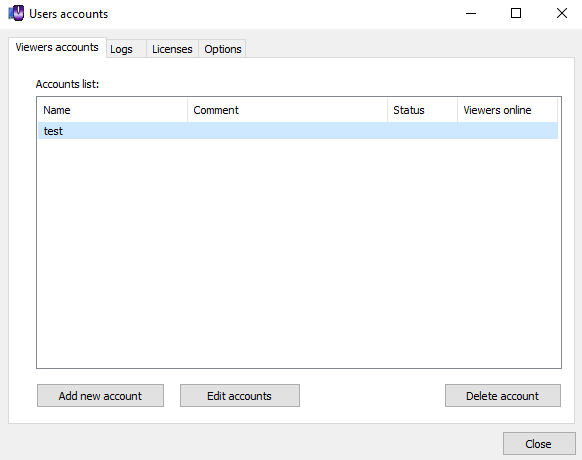Open the Logs tab

(126, 49)
